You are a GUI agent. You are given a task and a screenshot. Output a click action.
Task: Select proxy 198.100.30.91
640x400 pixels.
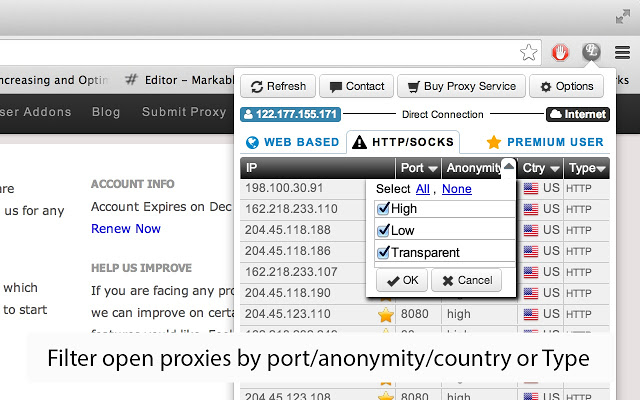pos(284,188)
